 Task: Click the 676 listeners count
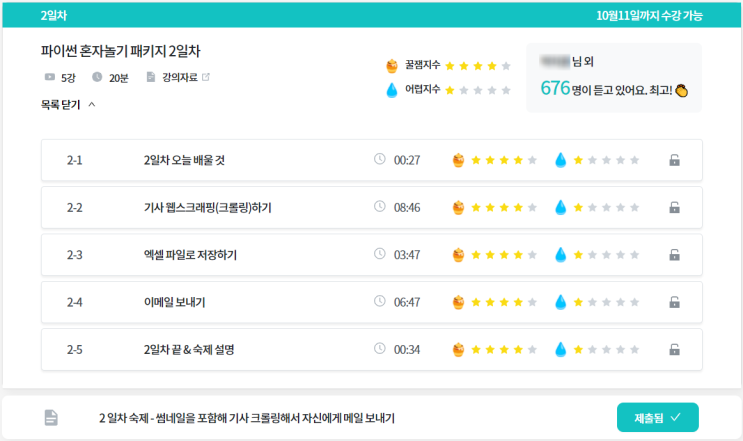tap(555, 88)
